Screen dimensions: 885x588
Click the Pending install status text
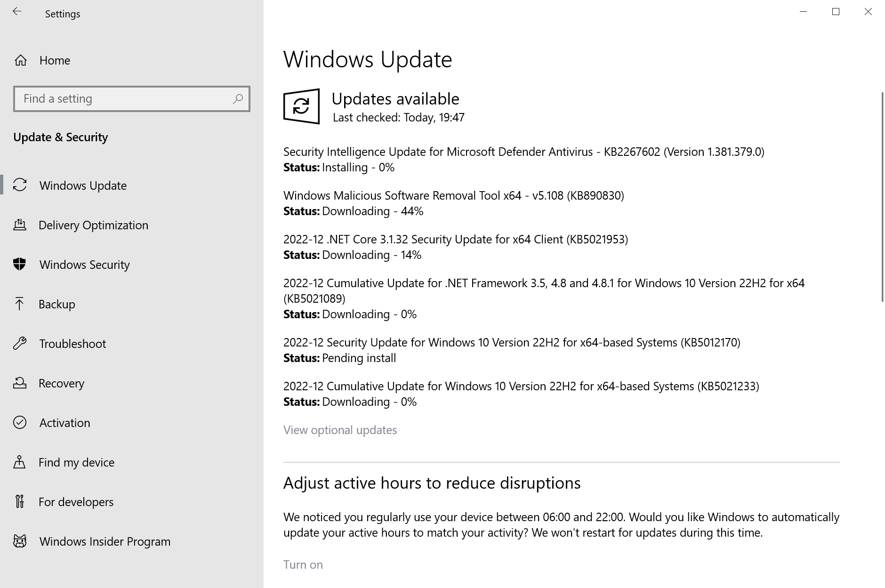359,358
